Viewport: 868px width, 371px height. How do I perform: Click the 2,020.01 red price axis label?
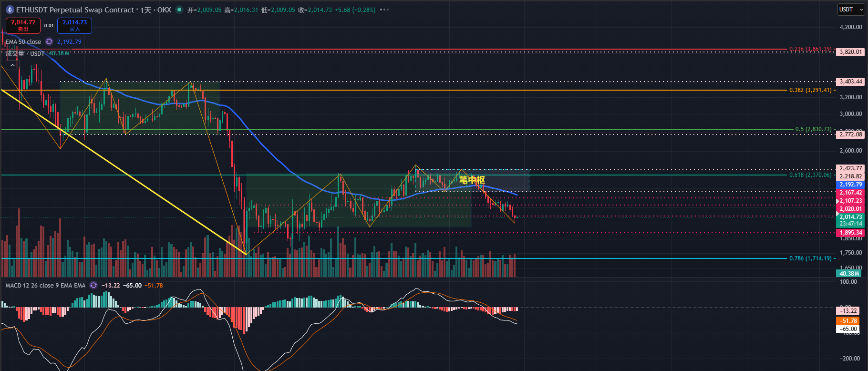click(x=851, y=209)
